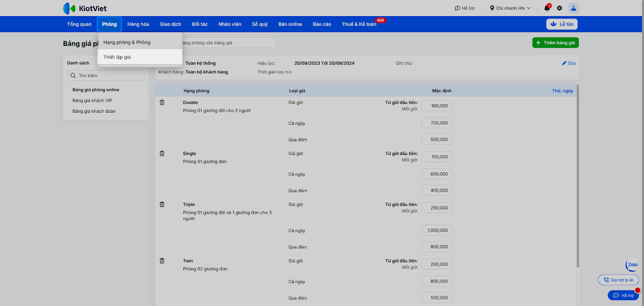Image resolution: width=644 pixels, height=306 pixels.
Task: Select Thiết lập giá from dropdown menu
Action: [x=117, y=57]
